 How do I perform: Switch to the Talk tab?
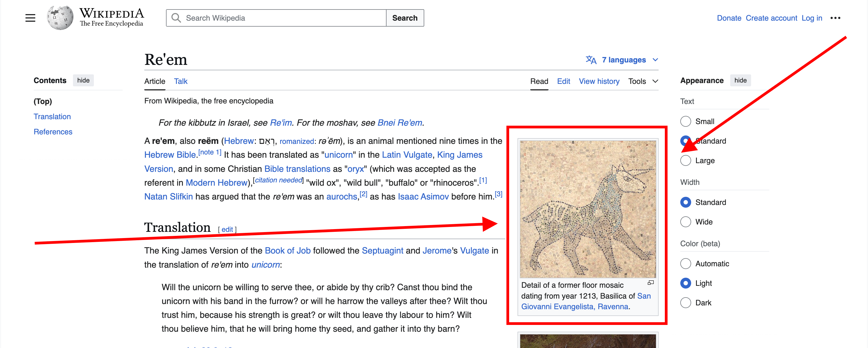(x=181, y=81)
